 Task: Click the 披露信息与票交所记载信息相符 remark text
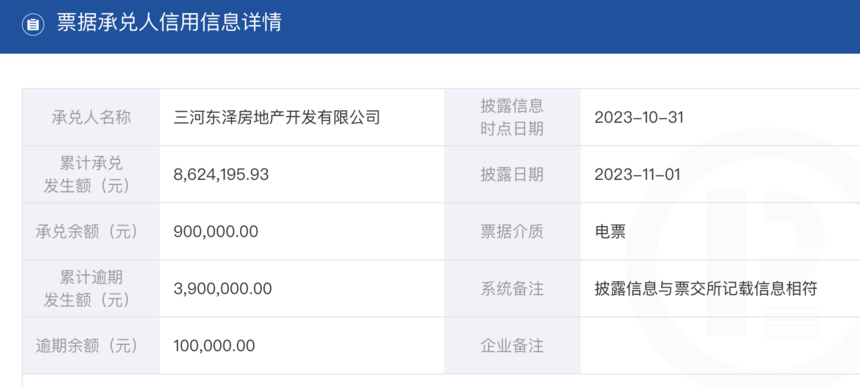(x=706, y=289)
